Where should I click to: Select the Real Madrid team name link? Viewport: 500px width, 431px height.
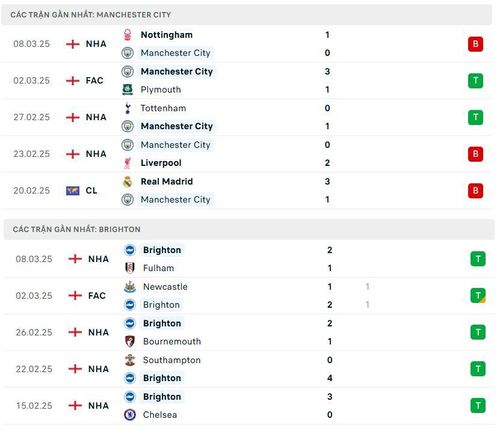167,181
